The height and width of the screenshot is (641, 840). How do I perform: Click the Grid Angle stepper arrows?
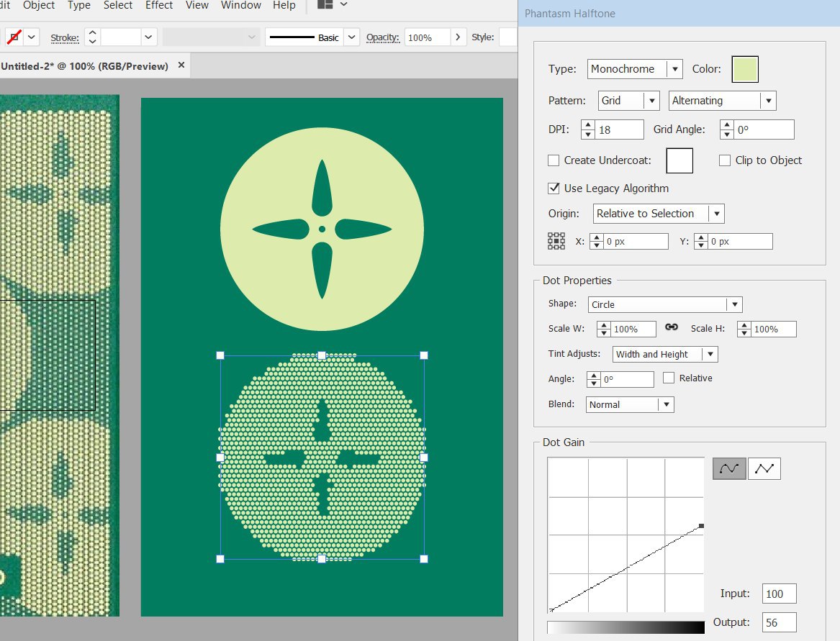click(x=727, y=129)
